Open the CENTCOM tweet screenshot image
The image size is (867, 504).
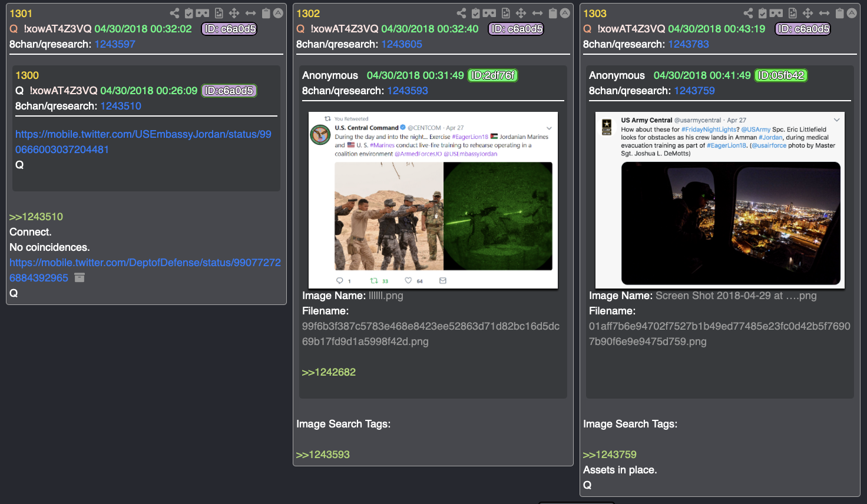(433, 200)
